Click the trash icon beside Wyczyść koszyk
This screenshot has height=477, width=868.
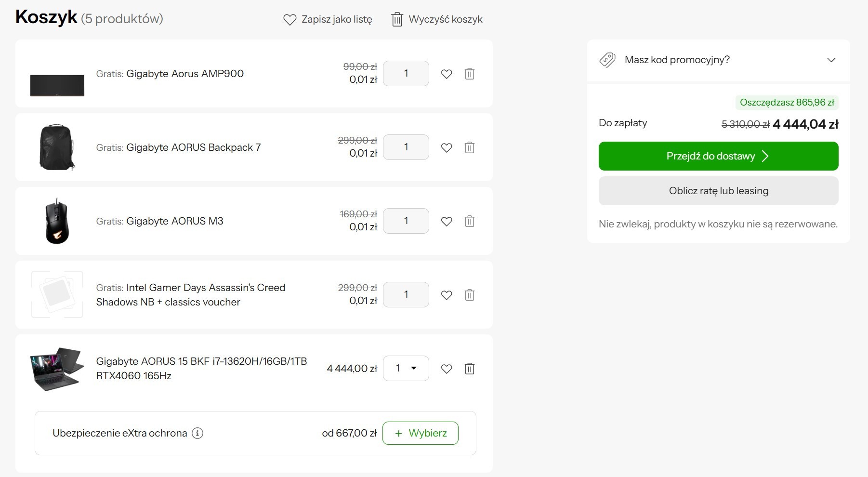coord(397,19)
